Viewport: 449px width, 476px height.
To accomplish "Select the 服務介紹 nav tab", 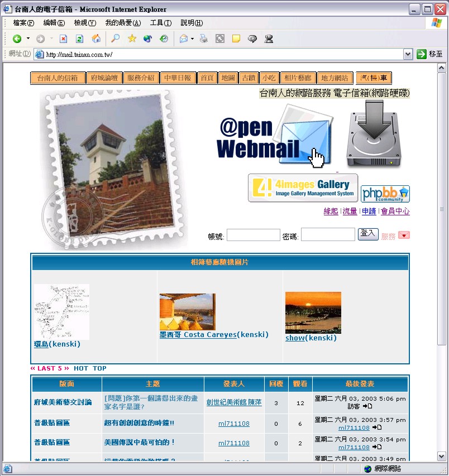I will click(141, 78).
